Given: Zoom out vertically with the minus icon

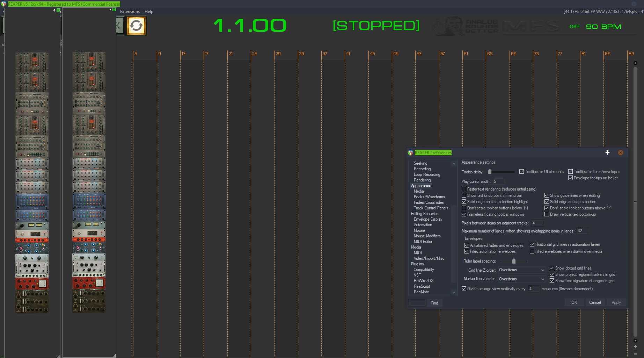Looking at the screenshot, I should [635, 353].
